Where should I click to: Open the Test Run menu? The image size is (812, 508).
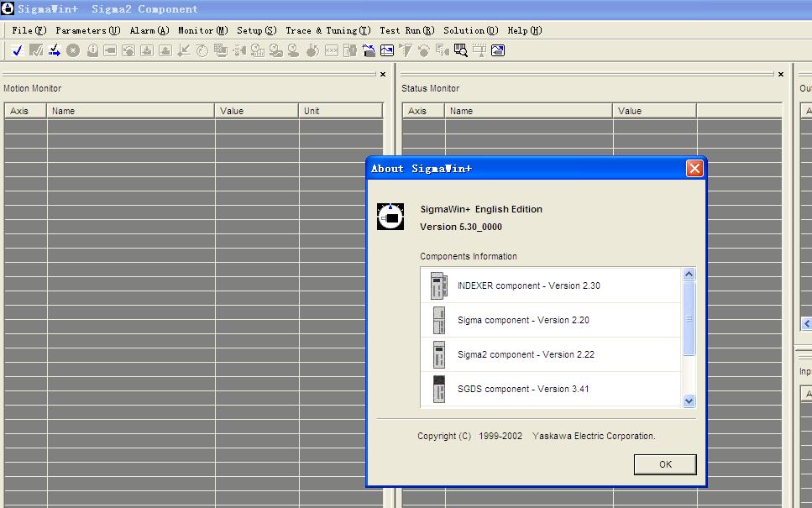click(406, 30)
